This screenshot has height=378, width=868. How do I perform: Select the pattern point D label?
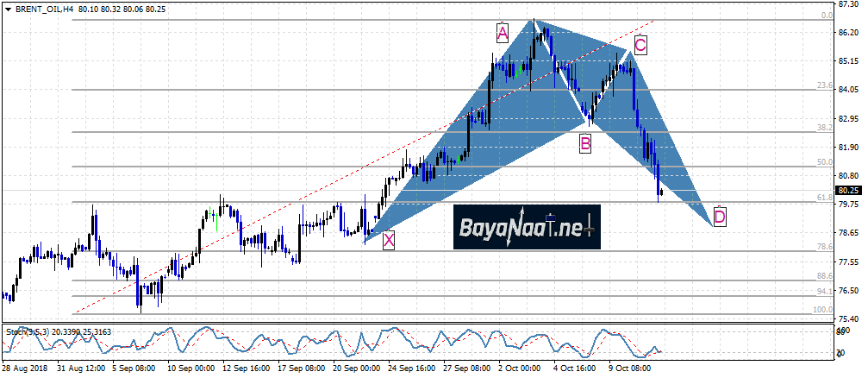[x=720, y=215]
